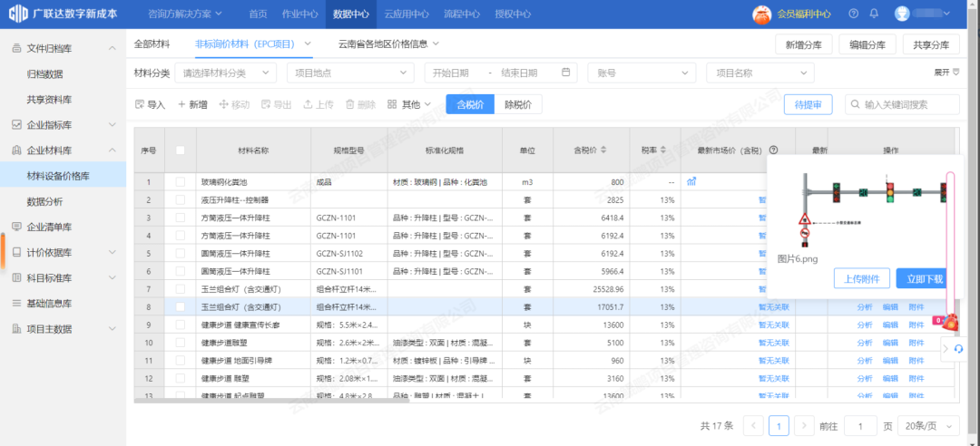Click the help icon beside 最新市场价 header
The image size is (980, 446).
pos(773,150)
